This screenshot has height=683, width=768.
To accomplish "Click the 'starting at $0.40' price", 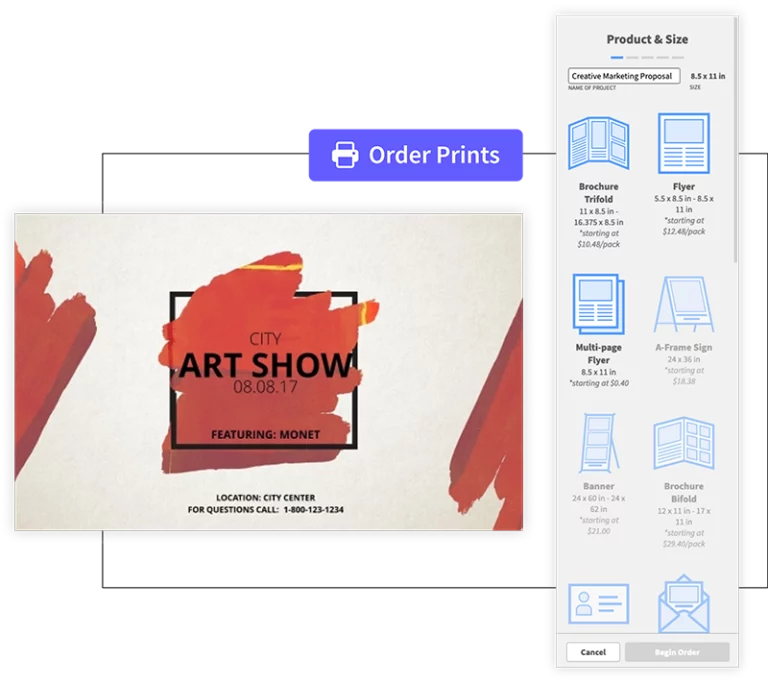I will pos(599,383).
